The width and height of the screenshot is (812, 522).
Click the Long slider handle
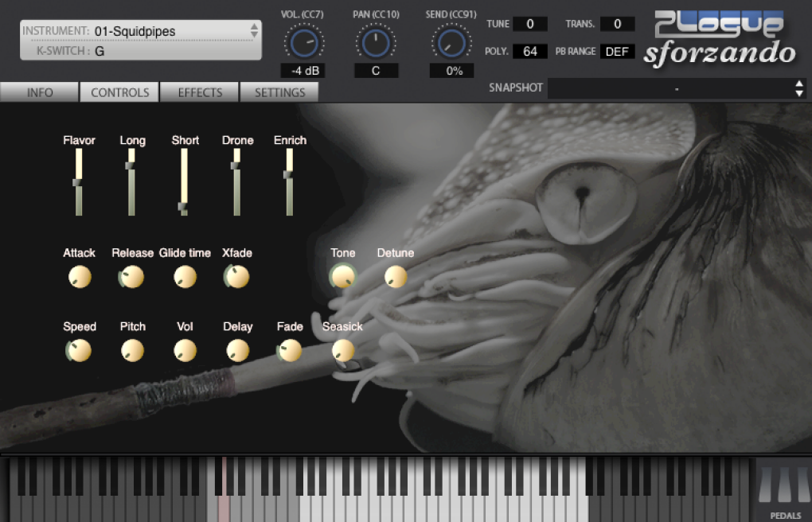point(131,166)
